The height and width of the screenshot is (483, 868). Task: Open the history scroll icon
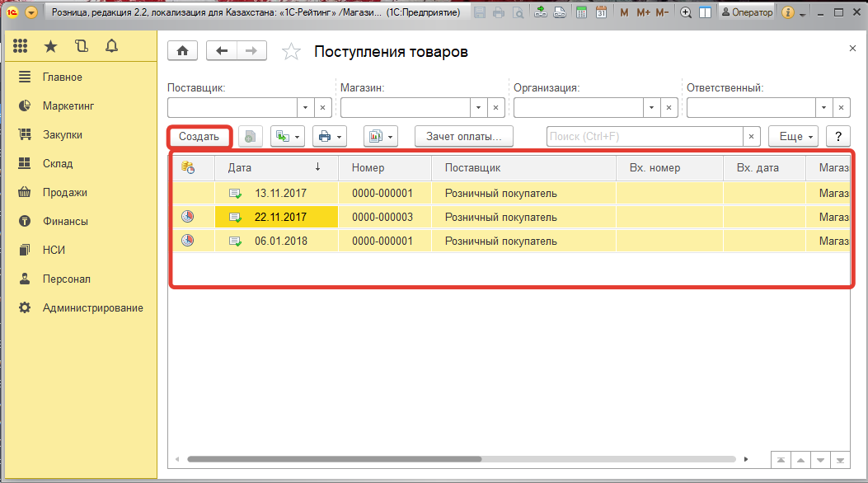click(x=81, y=47)
